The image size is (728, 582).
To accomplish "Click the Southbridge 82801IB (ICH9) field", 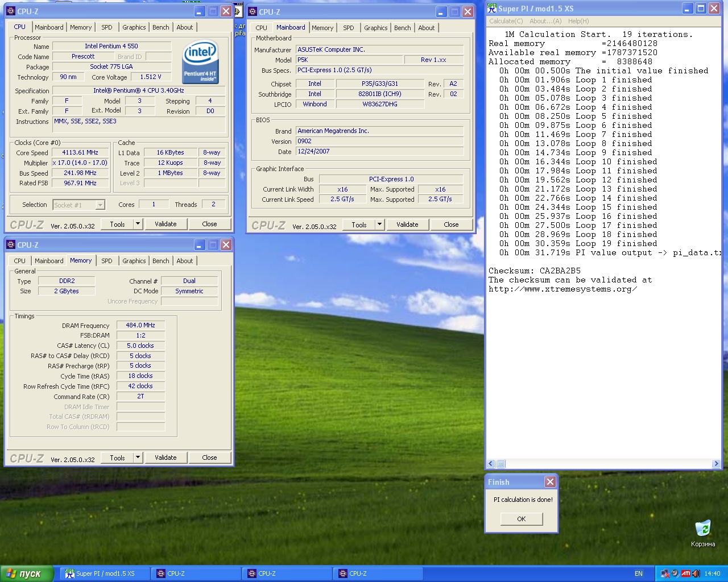I will point(380,94).
